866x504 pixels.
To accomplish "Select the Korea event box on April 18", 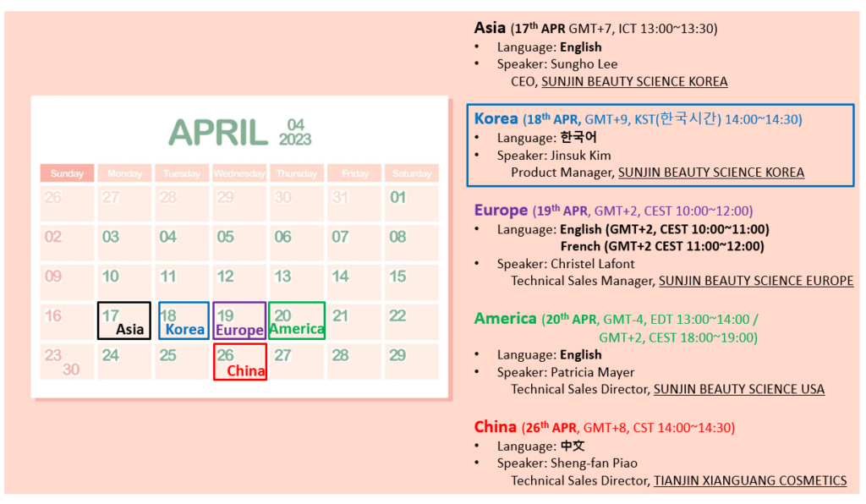I will tap(184, 320).
